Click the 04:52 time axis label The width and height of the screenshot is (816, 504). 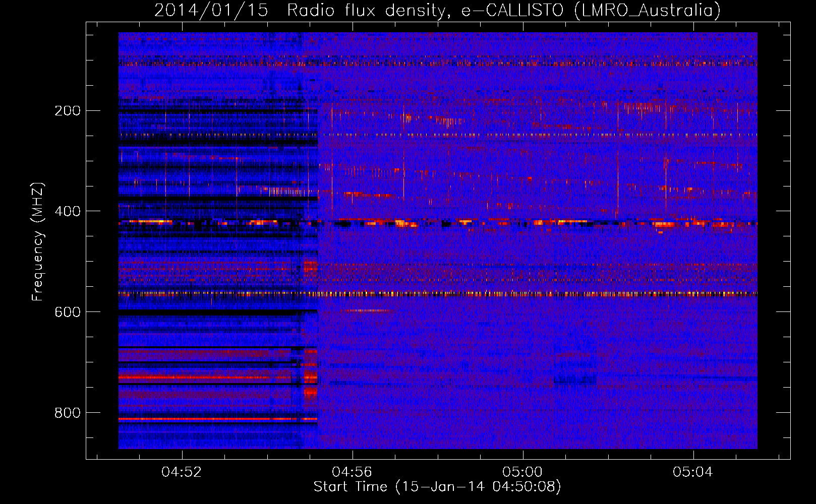[182, 472]
